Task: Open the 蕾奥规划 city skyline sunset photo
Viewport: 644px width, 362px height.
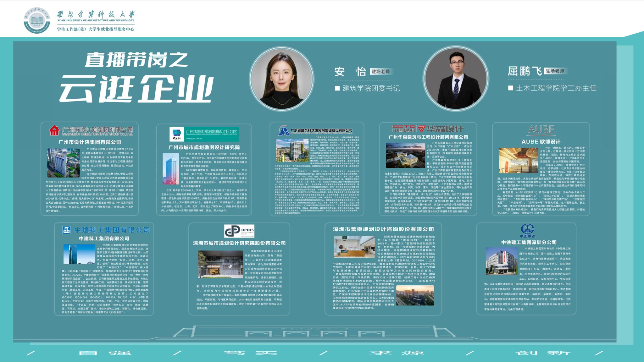Action: (x=415, y=295)
